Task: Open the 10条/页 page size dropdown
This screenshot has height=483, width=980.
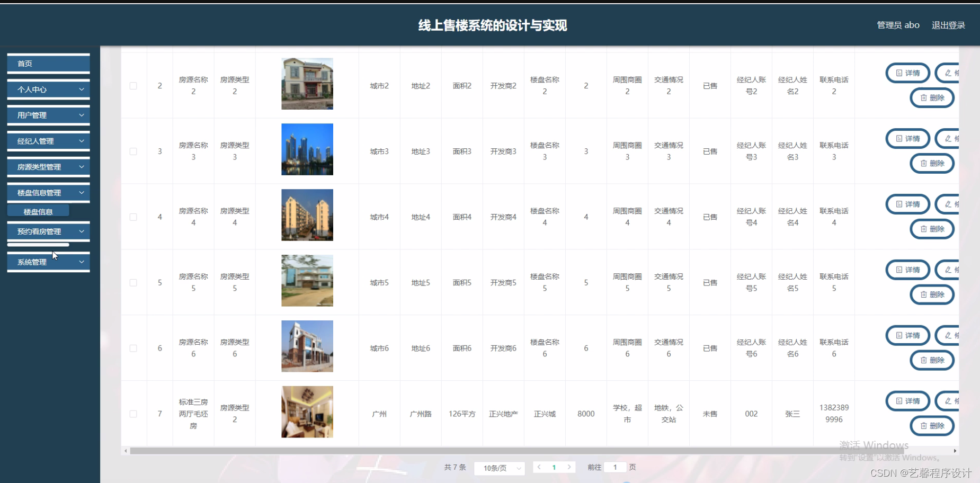Action: 498,468
